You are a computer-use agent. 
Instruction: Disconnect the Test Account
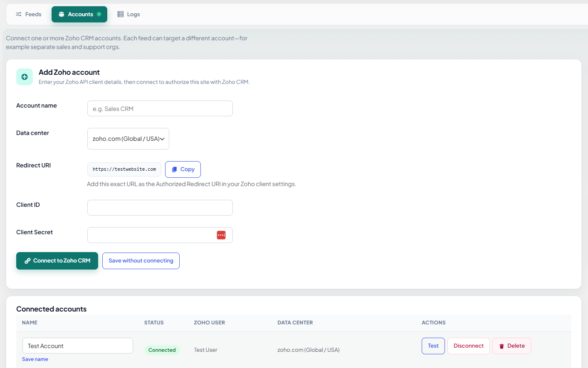tap(469, 346)
